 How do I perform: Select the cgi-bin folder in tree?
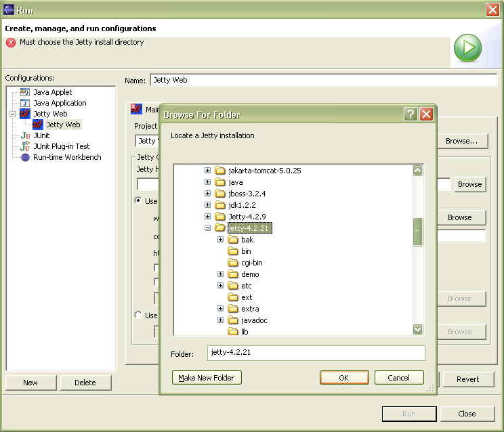pyautogui.click(x=251, y=263)
